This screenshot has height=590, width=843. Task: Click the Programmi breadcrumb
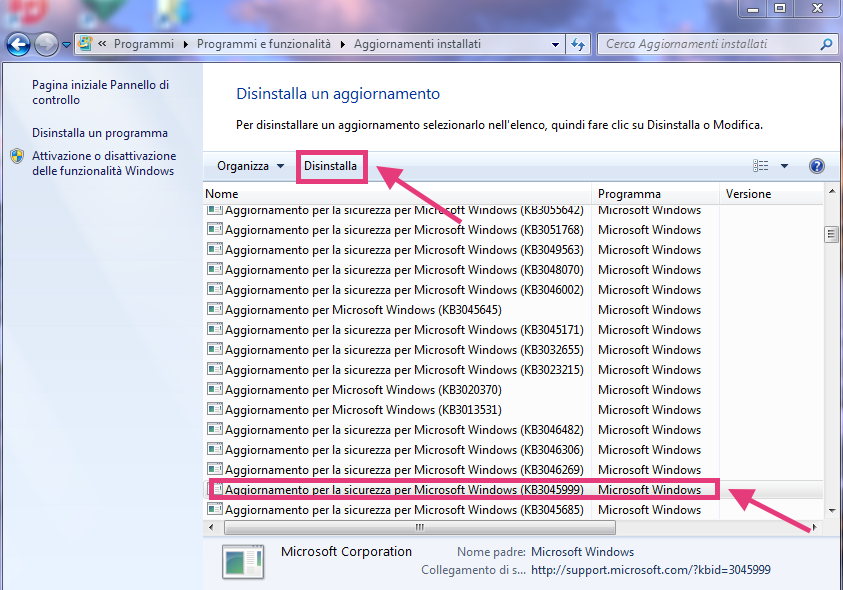(x=144, y=44)
